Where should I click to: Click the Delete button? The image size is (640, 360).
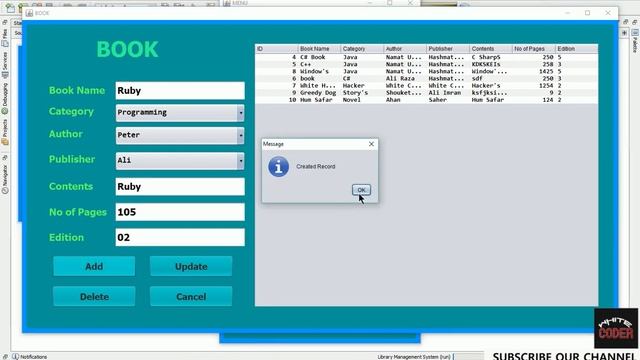point(94,296)
